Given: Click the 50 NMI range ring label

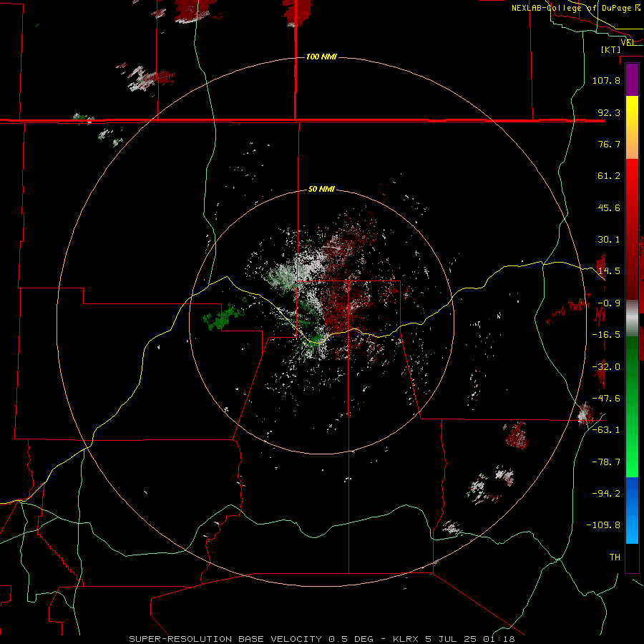Looking at the screenshot, I should click(x=321, y=189).
